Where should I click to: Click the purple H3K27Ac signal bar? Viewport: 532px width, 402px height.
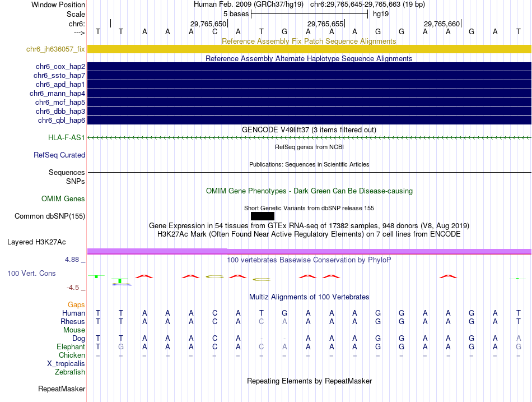tap(309, 252)
